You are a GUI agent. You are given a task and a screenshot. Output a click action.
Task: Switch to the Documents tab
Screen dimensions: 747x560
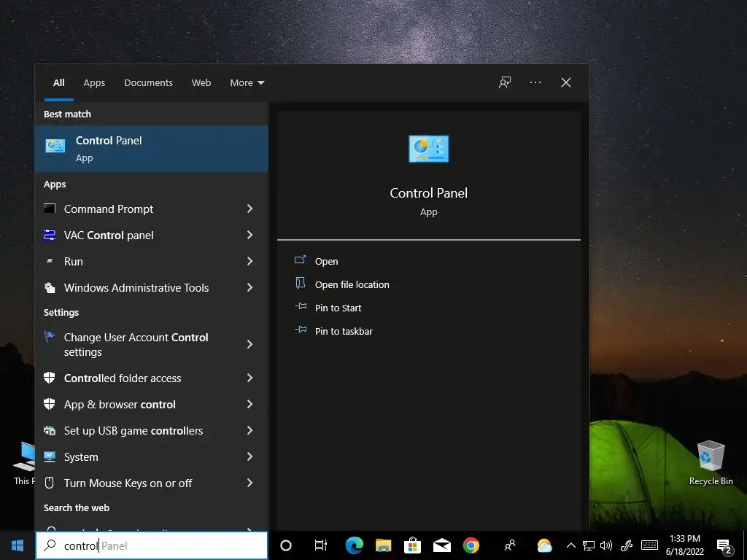(148, 83)
